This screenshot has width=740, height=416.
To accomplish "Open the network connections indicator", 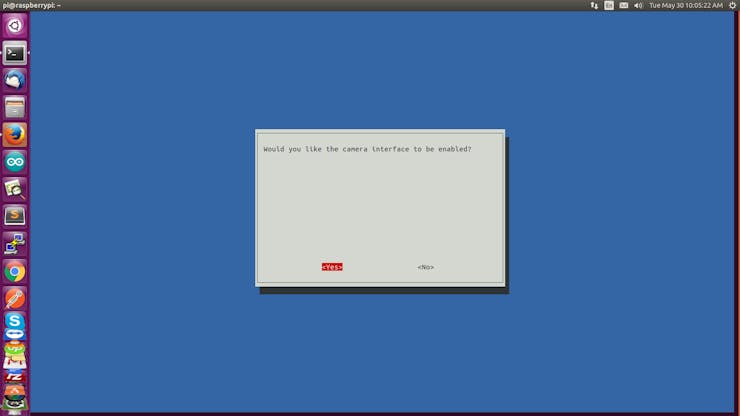I will pyautogui.click(x=594, y=6).
